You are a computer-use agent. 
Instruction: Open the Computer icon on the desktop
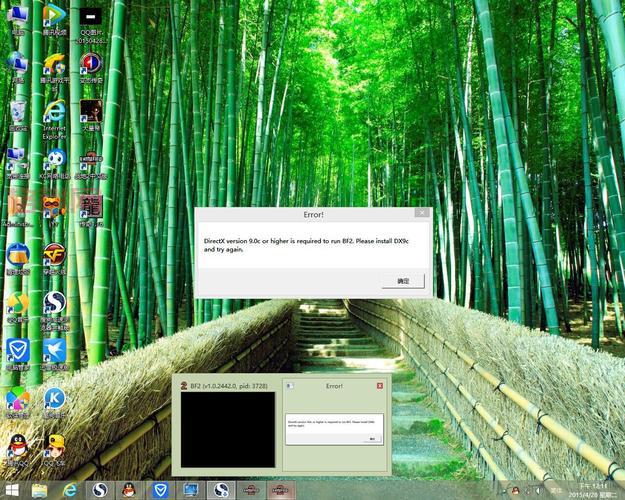point(18,20)
